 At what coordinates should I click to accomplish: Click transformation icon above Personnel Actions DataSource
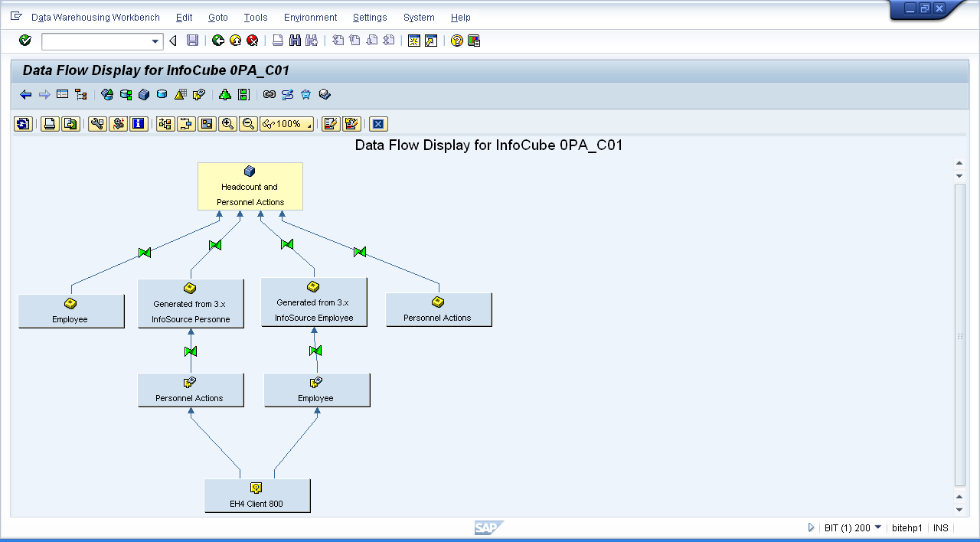click(x=191, y=351)
